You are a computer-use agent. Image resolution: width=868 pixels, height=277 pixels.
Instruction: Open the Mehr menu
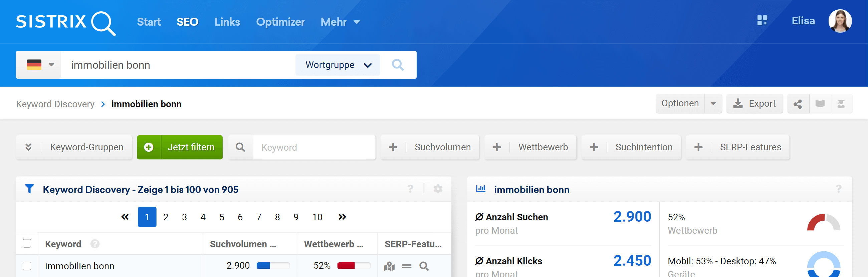point(340,22)
